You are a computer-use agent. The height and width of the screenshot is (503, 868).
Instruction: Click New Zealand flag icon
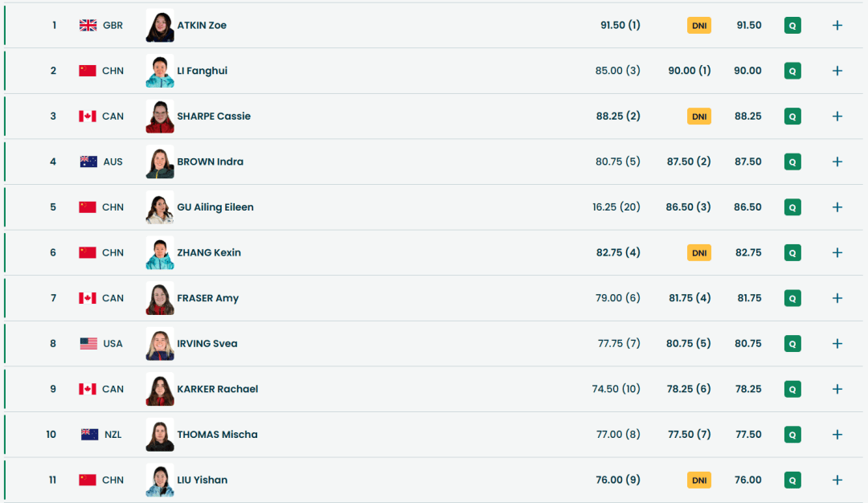coord(89,435)
